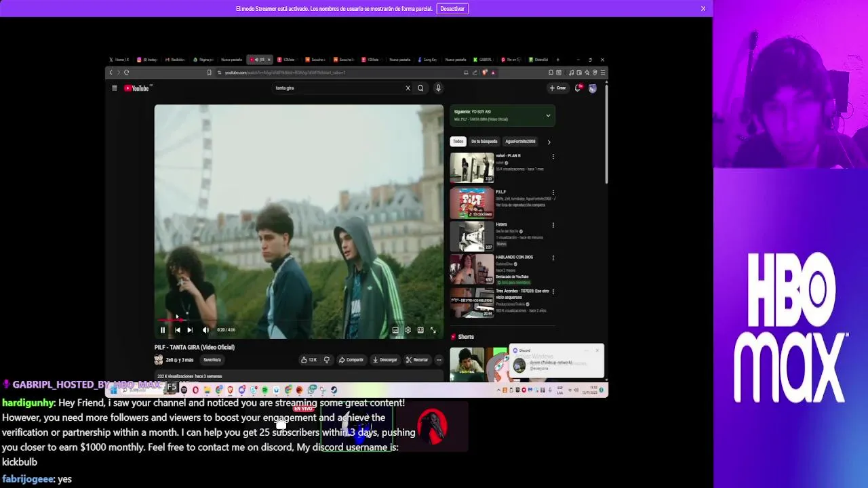Open options menu for 'Haters' video
This screenshot has height=488, width=868.
click(553, 225)
